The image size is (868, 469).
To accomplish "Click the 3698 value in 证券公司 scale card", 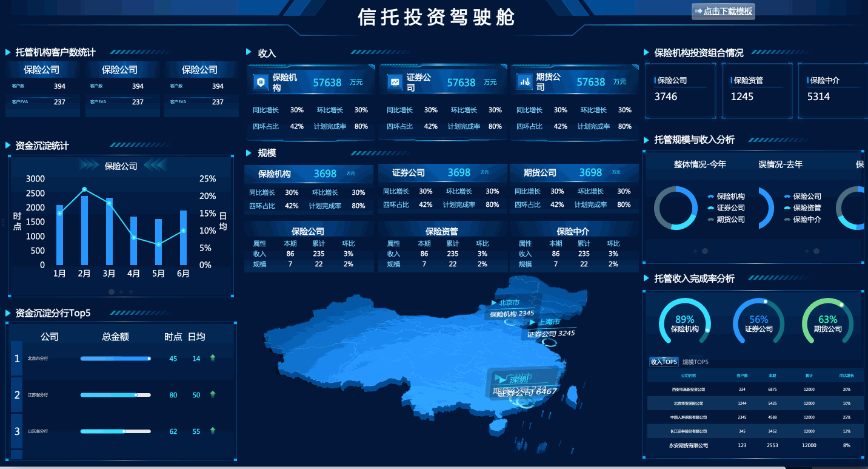I will [x=459, y=172].
